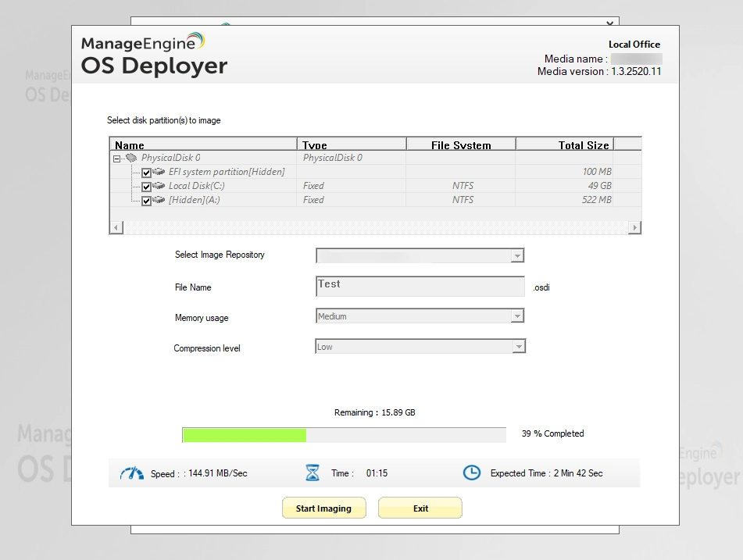The image size is (743, 560).
Task: Click the partition list horizontal scrollbar track
Action: tap(375, 228)
